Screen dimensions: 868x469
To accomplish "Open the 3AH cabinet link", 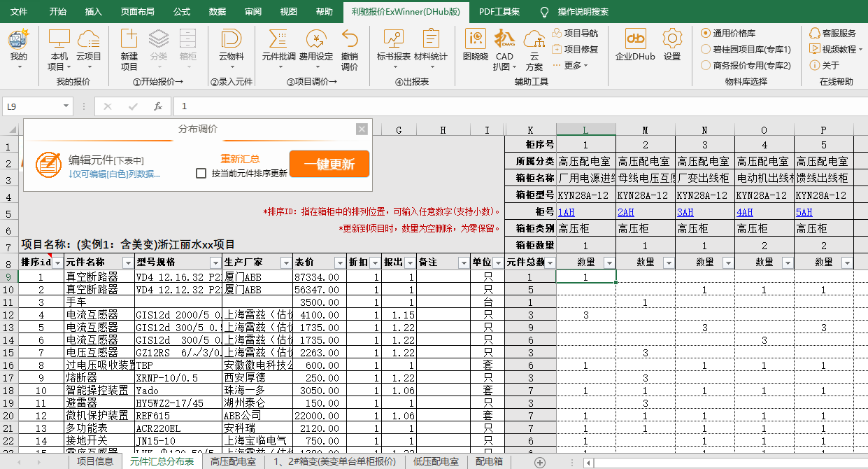I will tap(685, 212).
